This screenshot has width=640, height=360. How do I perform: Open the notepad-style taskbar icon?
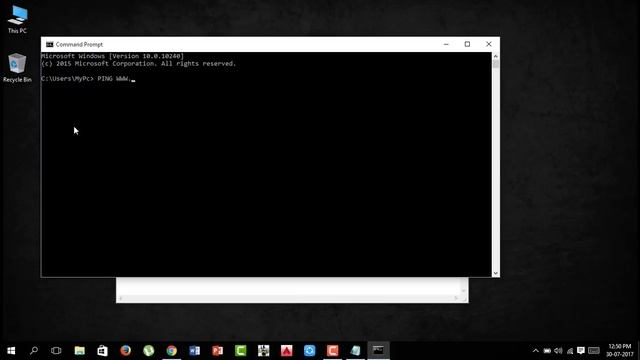point(356,351)
